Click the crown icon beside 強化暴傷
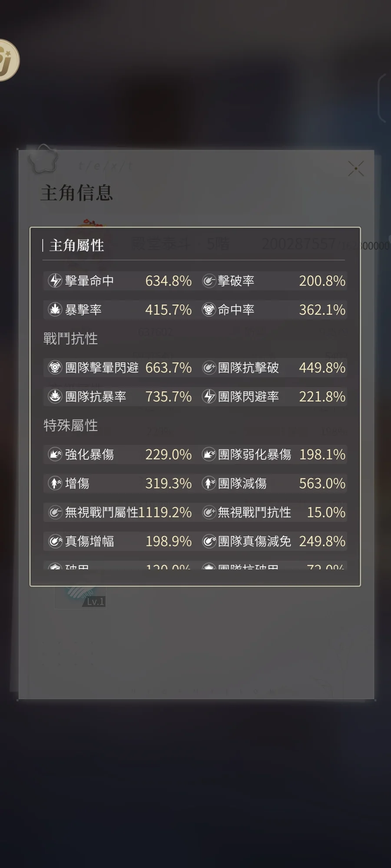The height and width of the screenshot is (868, 391). 55,454
